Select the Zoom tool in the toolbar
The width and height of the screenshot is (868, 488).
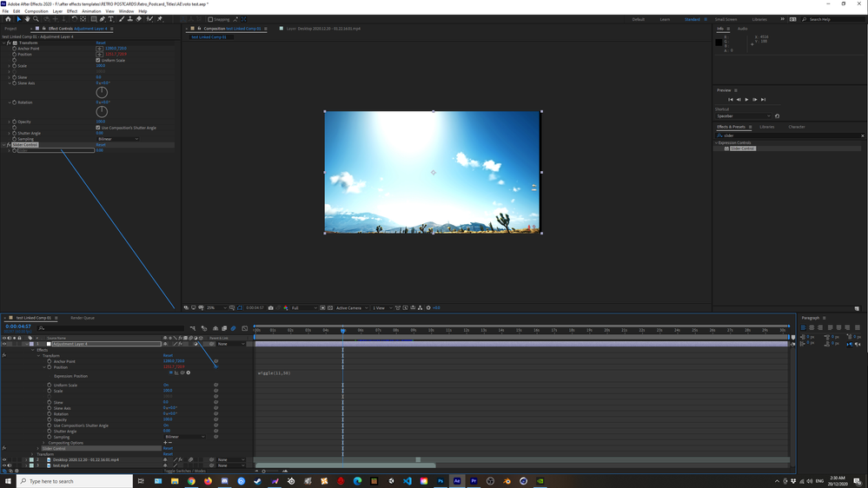point(36,19)
